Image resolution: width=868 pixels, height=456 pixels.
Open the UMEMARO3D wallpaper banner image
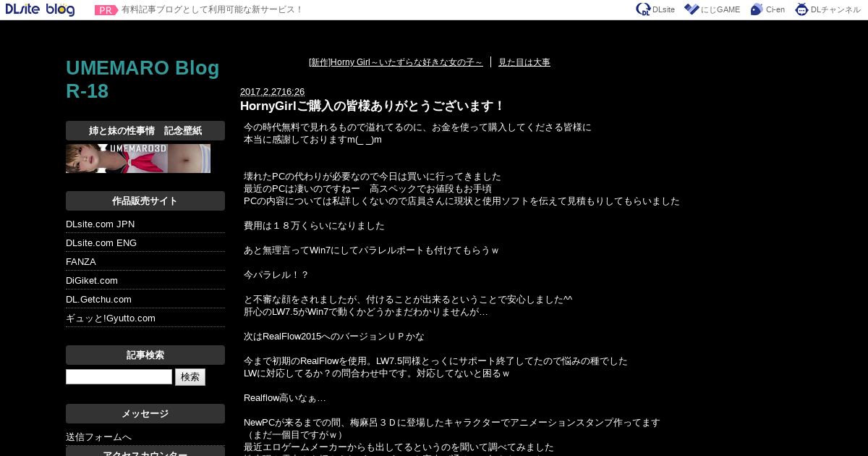pyautogui.click(x=138, y=159)
